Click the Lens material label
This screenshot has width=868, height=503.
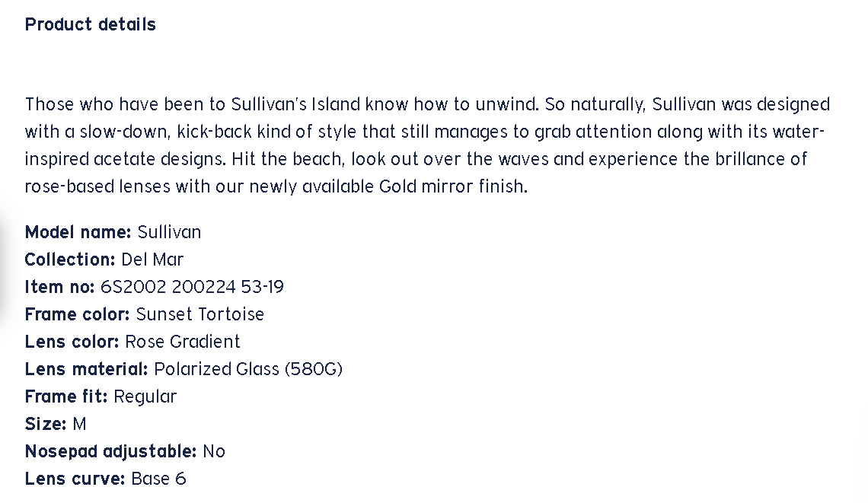coord(86,369)
